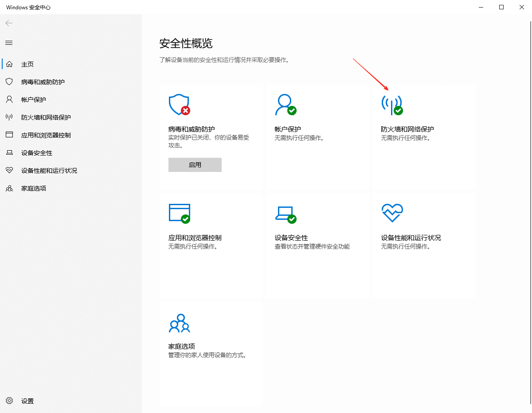Viewport: 532px width, 413px height.
Task: Click the settings gear icon in the sidebar
Action: tap(9, 401)
